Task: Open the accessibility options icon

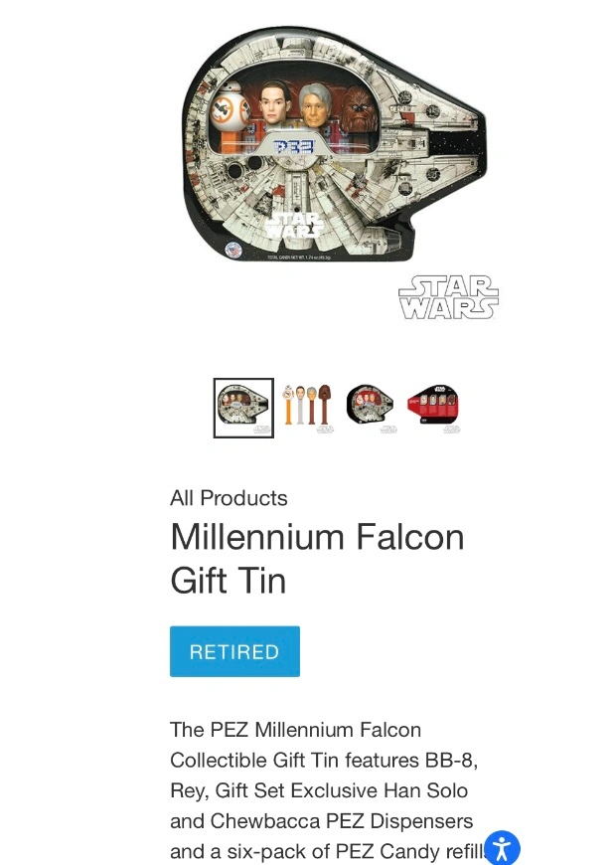Action: [x=502, y=848]
